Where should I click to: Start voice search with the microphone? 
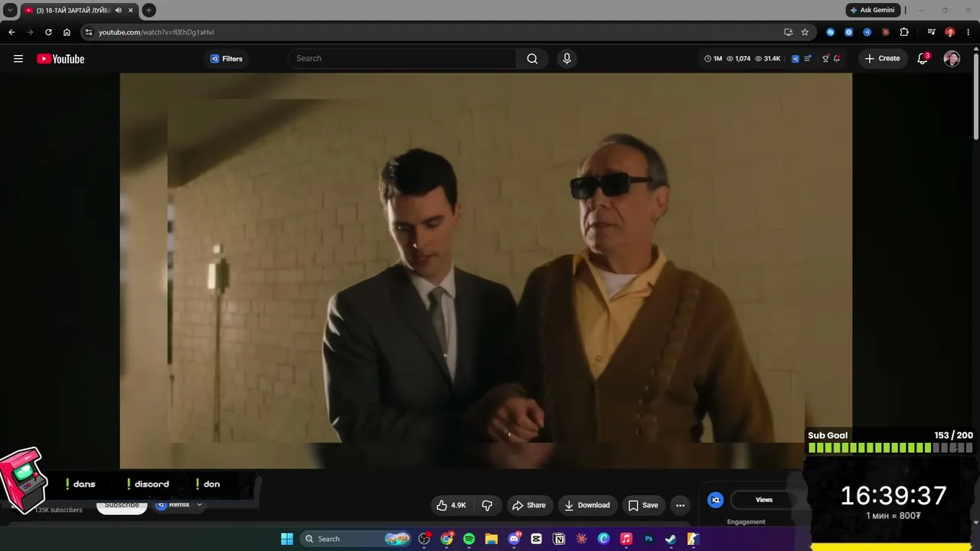(567, 58)
